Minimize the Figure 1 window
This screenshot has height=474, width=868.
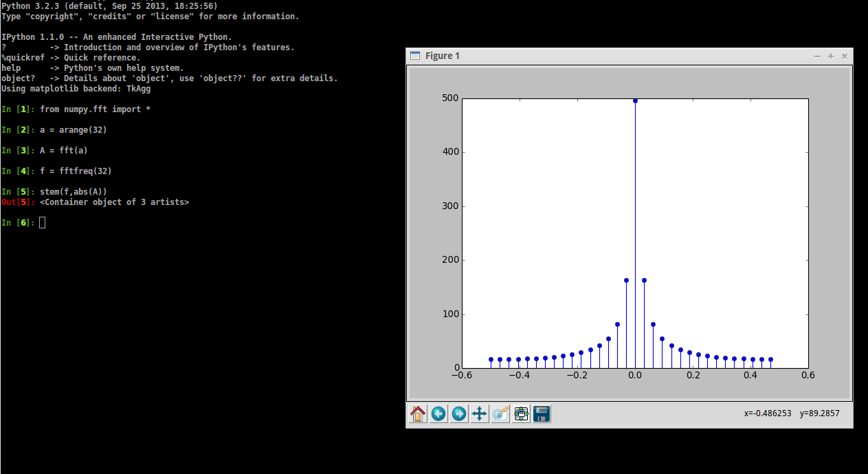(817, 56)
